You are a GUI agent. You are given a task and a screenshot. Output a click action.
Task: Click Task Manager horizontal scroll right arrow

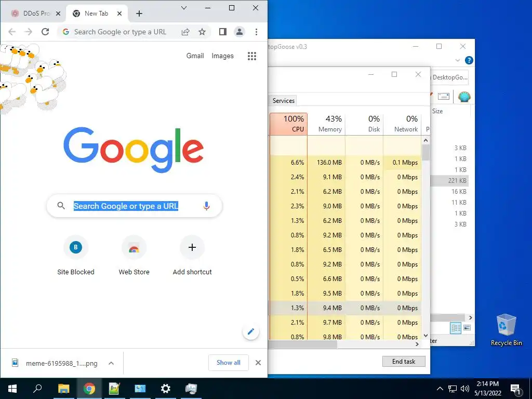coord(417,344)
